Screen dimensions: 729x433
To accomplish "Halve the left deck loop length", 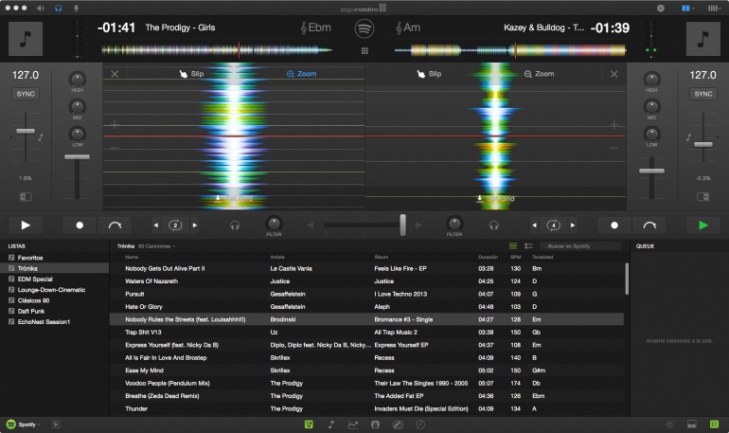I will pos(156,225).
